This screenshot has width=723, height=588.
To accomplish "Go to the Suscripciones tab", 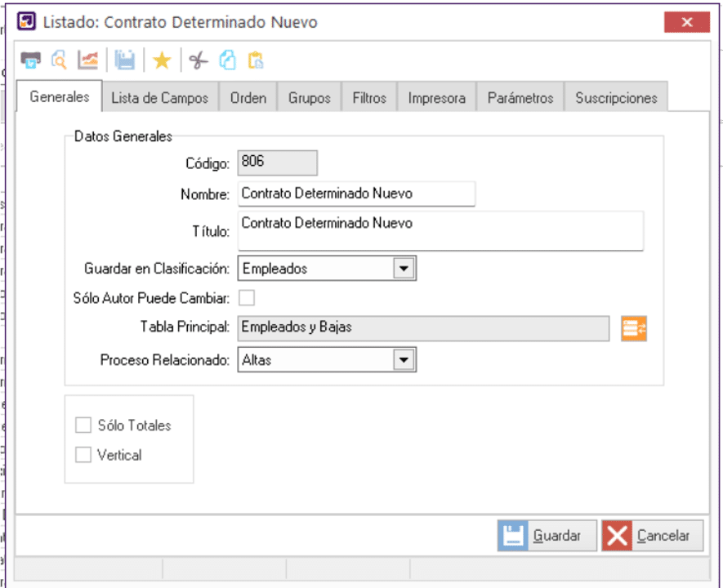I will coord(616,98).
